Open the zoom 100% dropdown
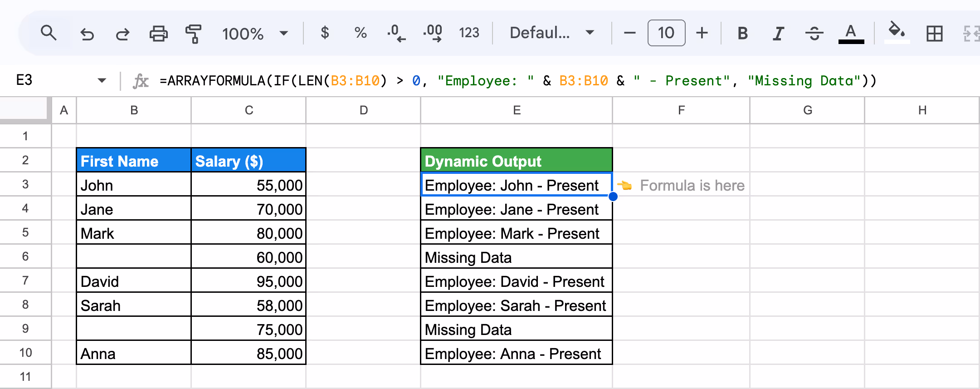 pos(254,33)
